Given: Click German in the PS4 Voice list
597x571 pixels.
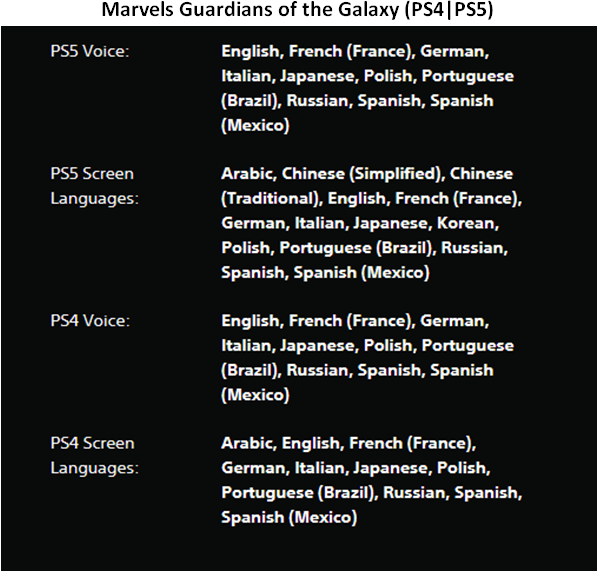Looking at the screenshot, I should [455, 321].
